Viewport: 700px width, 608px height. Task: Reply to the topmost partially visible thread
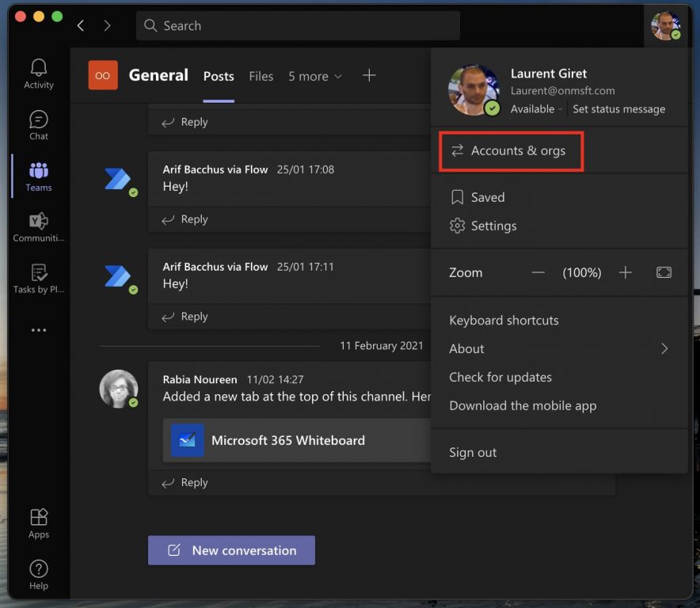(x=185, y=122)
